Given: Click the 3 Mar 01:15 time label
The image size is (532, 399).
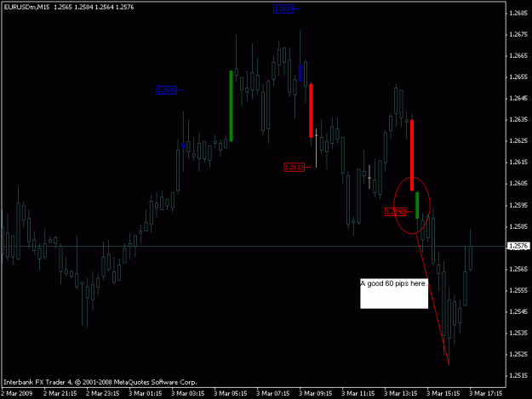Looking at the screenshot, I should click(x=146, y=394).
